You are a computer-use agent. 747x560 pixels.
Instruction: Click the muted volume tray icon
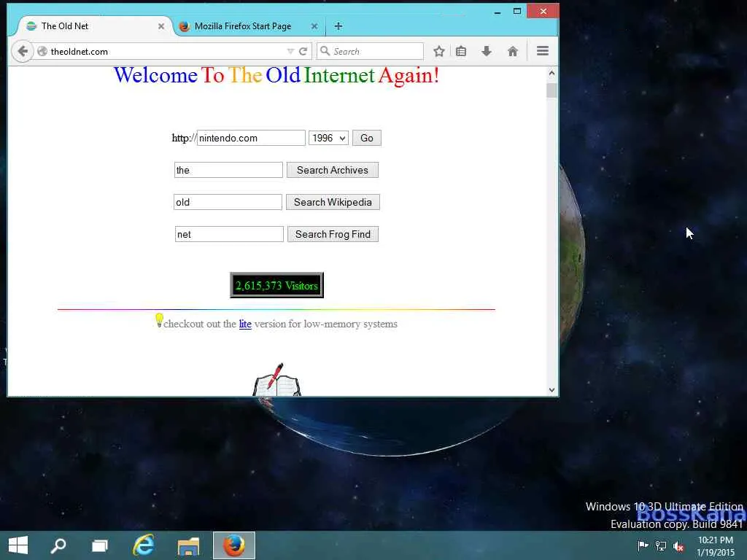(678, 546)
